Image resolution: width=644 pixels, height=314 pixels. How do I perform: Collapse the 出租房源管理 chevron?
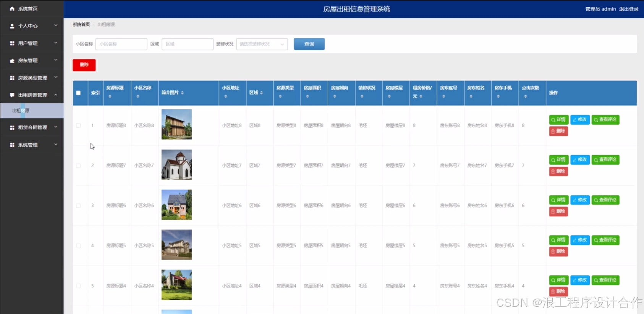tap(56, 95)
